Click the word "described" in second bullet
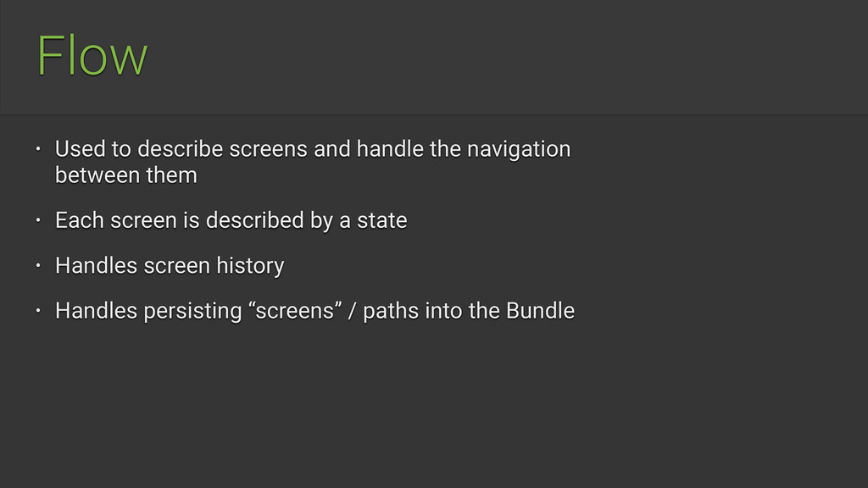Viewport: 868px width, 488px height. coord(254,220)
